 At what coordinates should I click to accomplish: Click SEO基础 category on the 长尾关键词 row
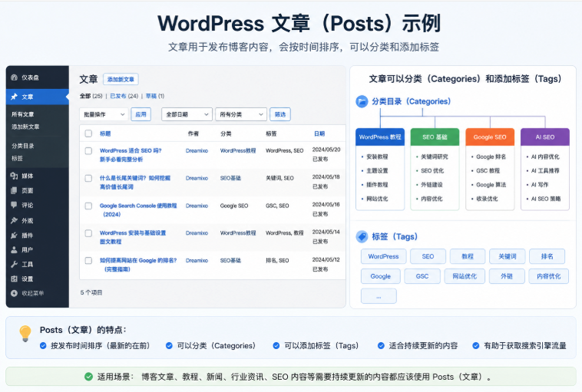click(x=230, y=178)
